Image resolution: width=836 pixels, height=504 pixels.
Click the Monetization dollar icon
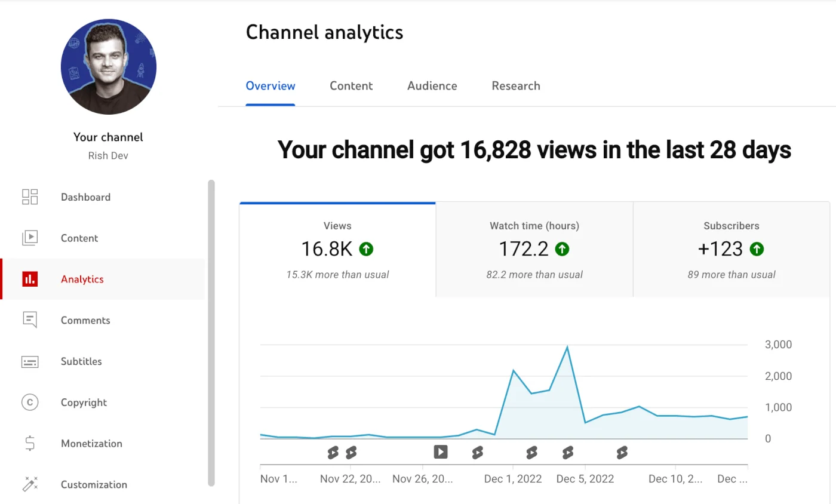[30, 443]
